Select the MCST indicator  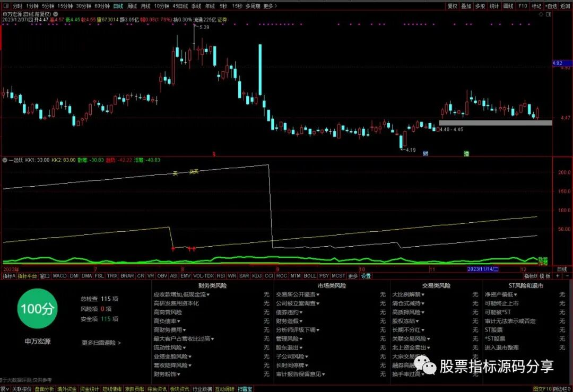[x=338, y=276]
